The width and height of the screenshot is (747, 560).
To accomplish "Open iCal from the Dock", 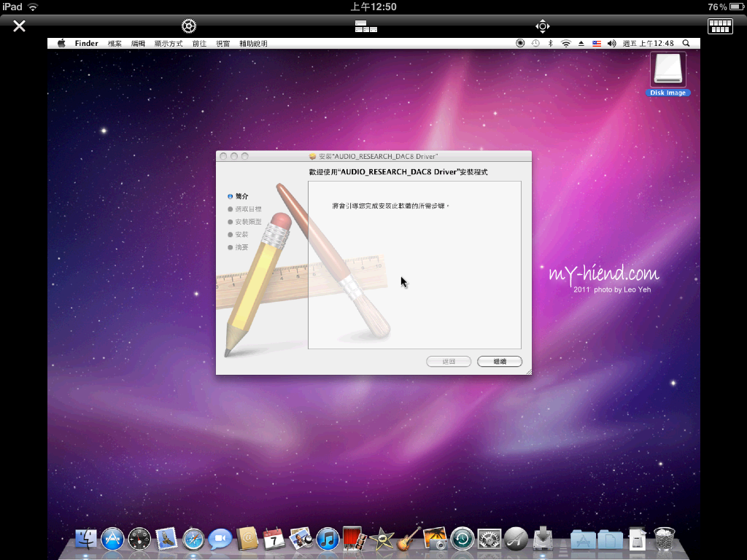I will click(274, 540).
